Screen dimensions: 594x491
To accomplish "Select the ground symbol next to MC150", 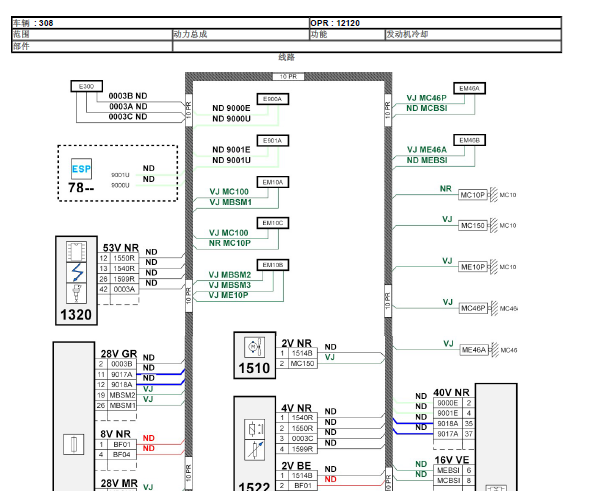I will [x=493, y=225].
